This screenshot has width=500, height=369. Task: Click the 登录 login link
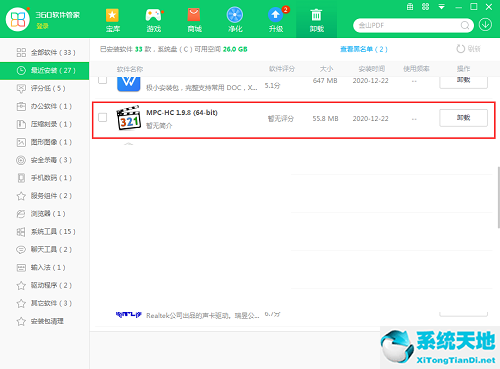pyautogui.click(x=42, y=26)
